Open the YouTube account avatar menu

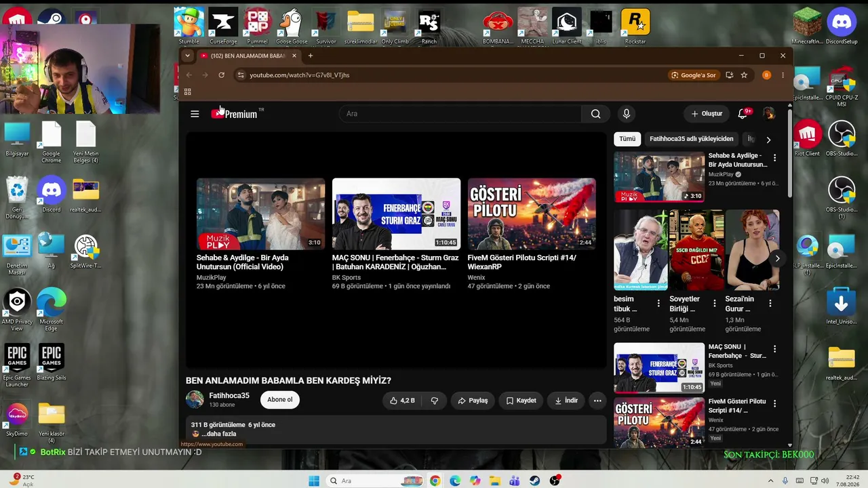pyautogui.click(x=768, y=113)
